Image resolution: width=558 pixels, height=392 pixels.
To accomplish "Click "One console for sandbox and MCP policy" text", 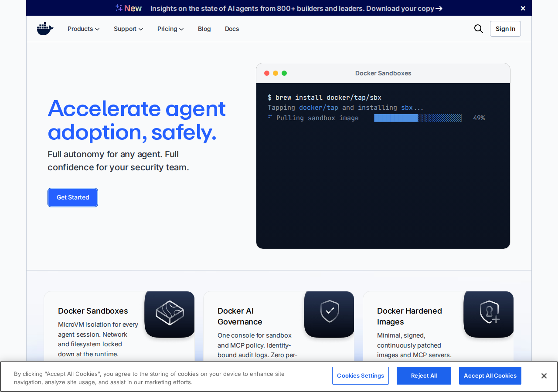I will click(257, 345).
